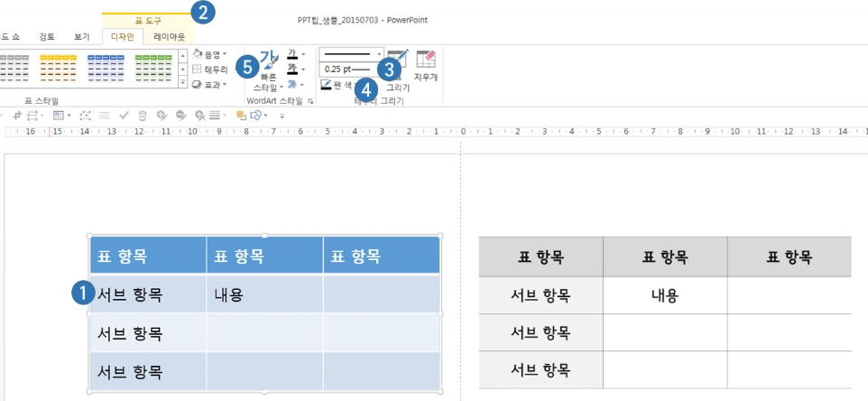Click the checkmark icon in quick toolbar

124,116
